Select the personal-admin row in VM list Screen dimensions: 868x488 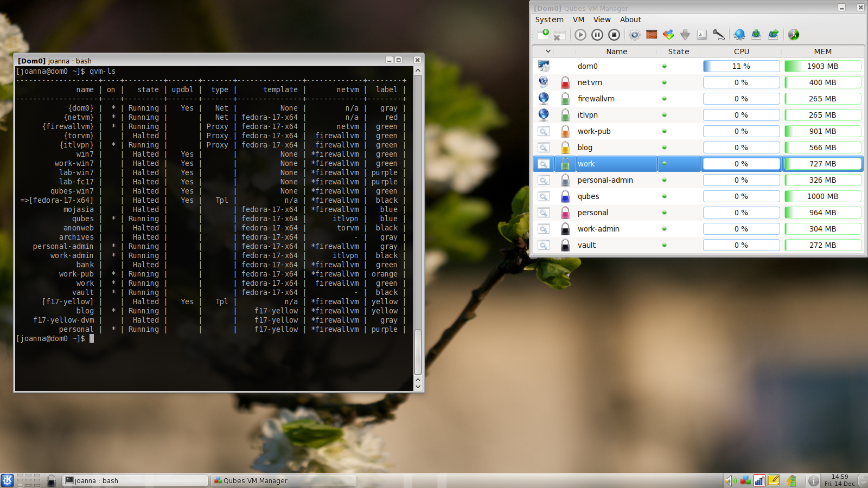(698, 180)
